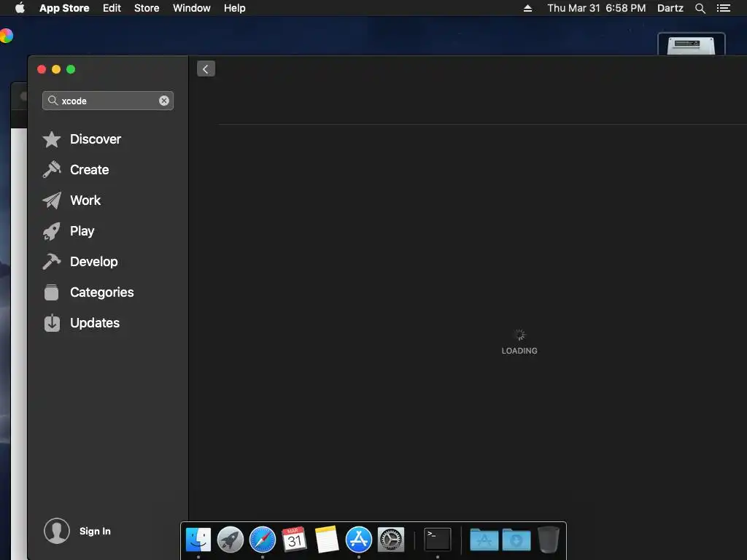Open Notification Center in menu bar

[723, 8]
